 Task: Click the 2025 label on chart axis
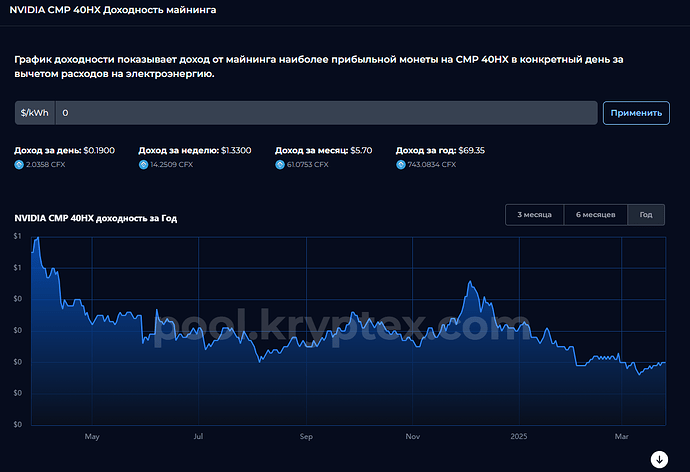[519, 436]
